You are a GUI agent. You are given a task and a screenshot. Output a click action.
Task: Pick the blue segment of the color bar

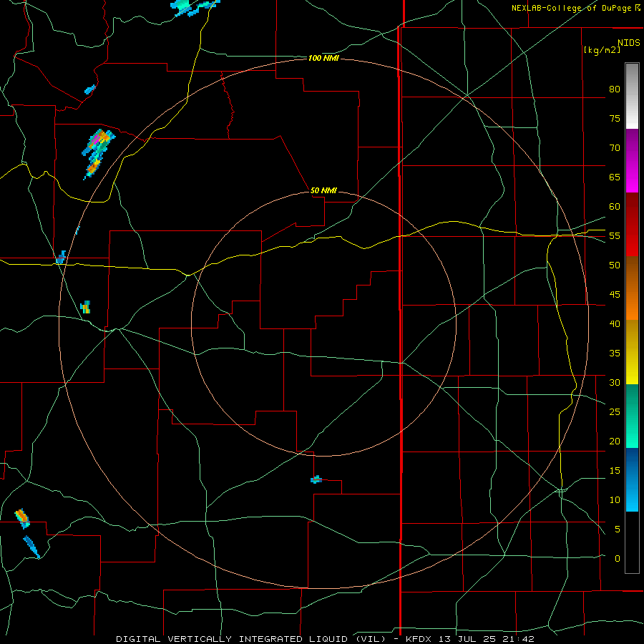[632, 479]
